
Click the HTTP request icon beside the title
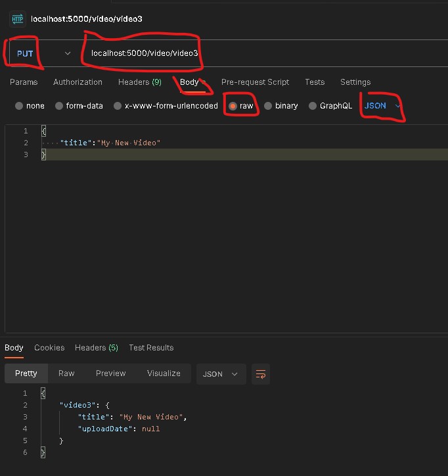(x=17, y=18)
